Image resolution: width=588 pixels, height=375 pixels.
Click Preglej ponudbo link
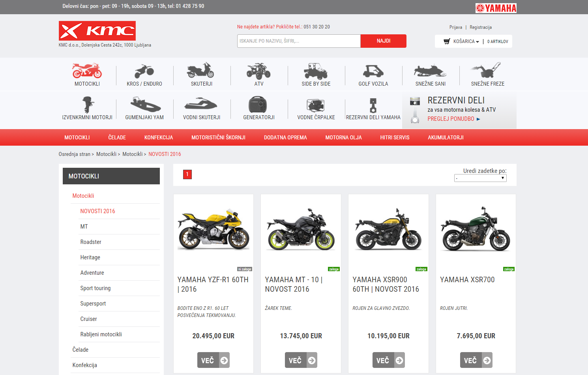454,119
